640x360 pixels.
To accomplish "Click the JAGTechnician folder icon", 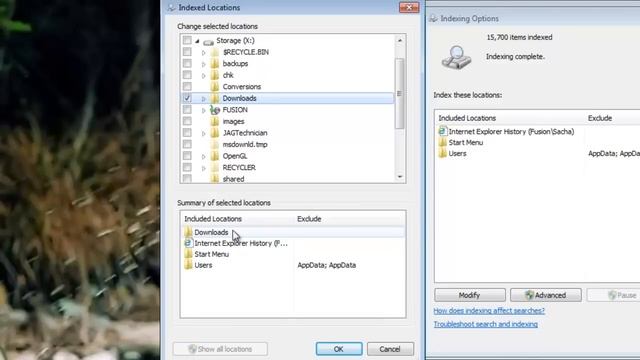I will coord(215,133).
